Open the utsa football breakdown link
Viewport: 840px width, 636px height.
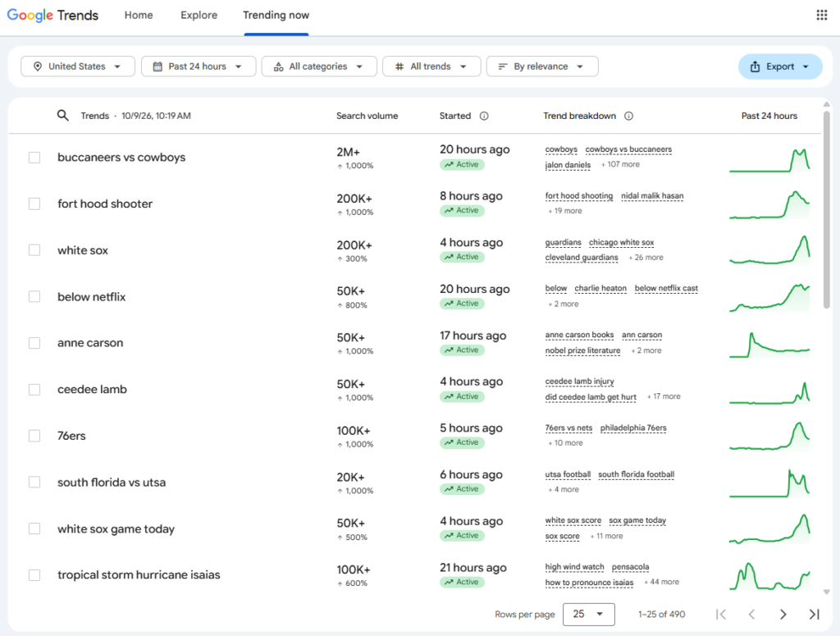pyautogui.click(x=568, y=474)
